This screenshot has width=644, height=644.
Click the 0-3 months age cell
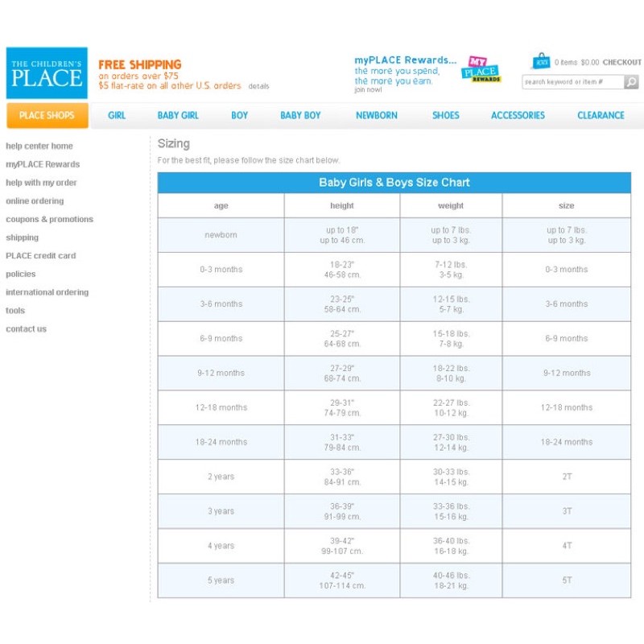click(221, 270)
